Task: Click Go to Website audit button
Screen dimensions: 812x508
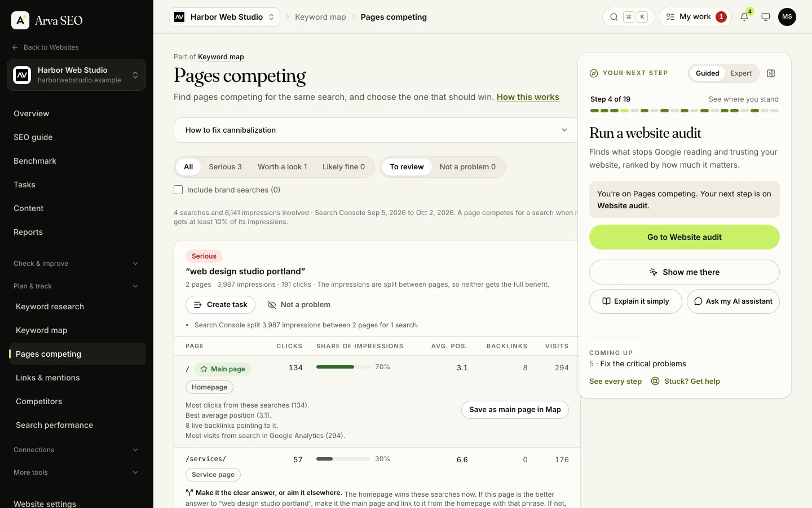Action: click(685, 237)
